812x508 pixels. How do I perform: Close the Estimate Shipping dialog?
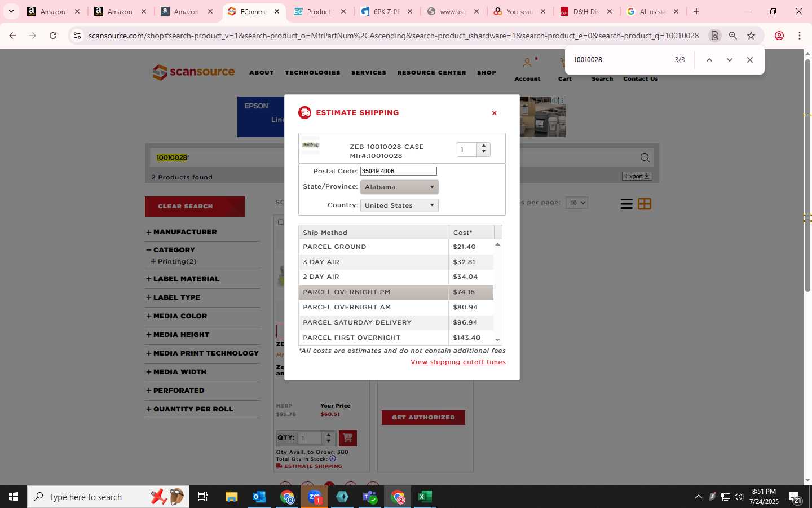(495, 113)
